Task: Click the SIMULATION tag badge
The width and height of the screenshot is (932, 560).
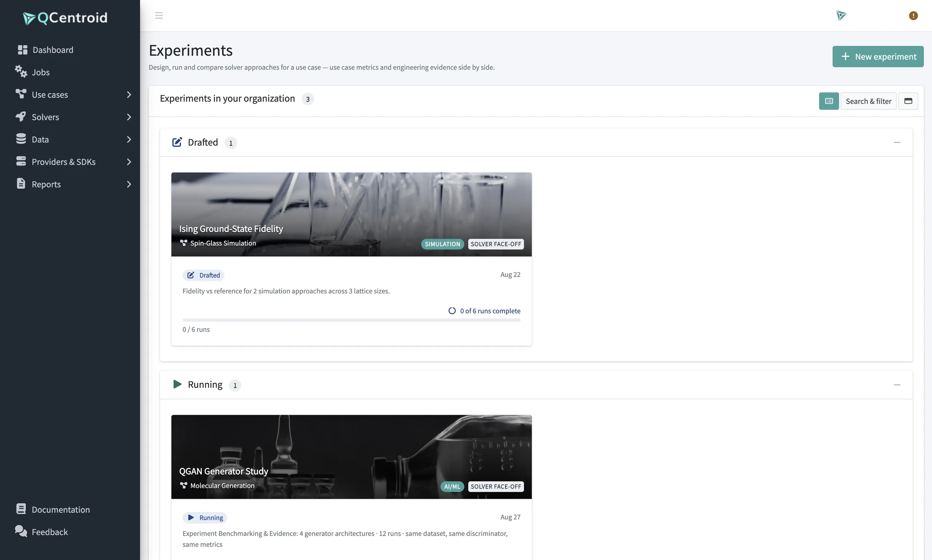Action: point(442,244)
